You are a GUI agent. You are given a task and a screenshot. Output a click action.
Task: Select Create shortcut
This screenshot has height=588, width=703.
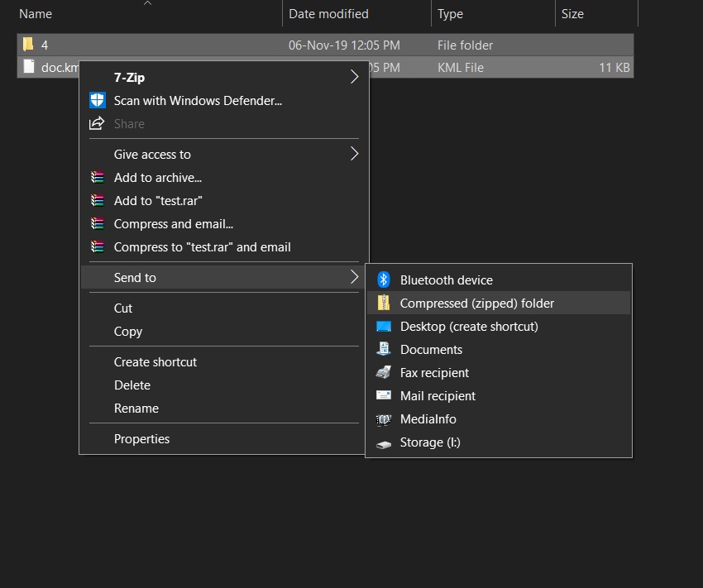click(224, 361)
